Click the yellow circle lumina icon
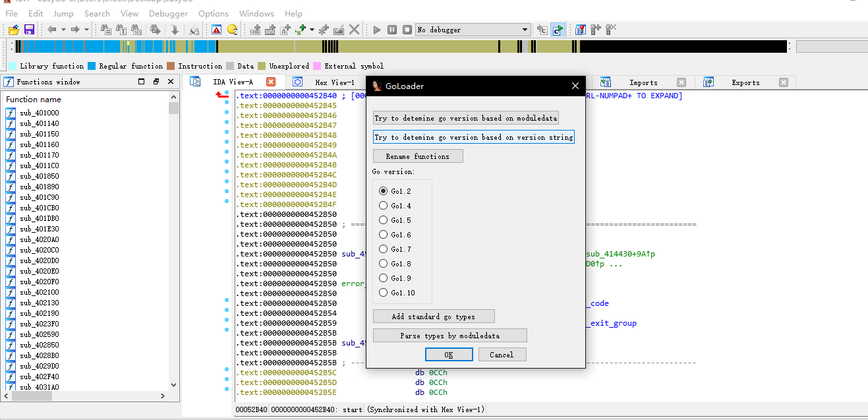 [x=232, y=30]
